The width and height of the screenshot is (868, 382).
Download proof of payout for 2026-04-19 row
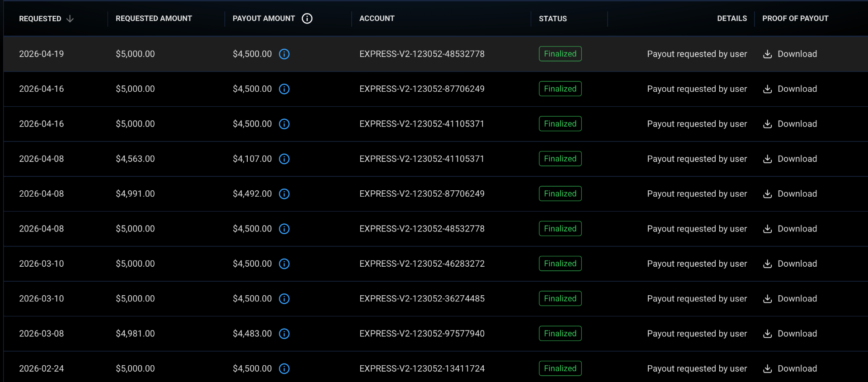click(790, 54)
